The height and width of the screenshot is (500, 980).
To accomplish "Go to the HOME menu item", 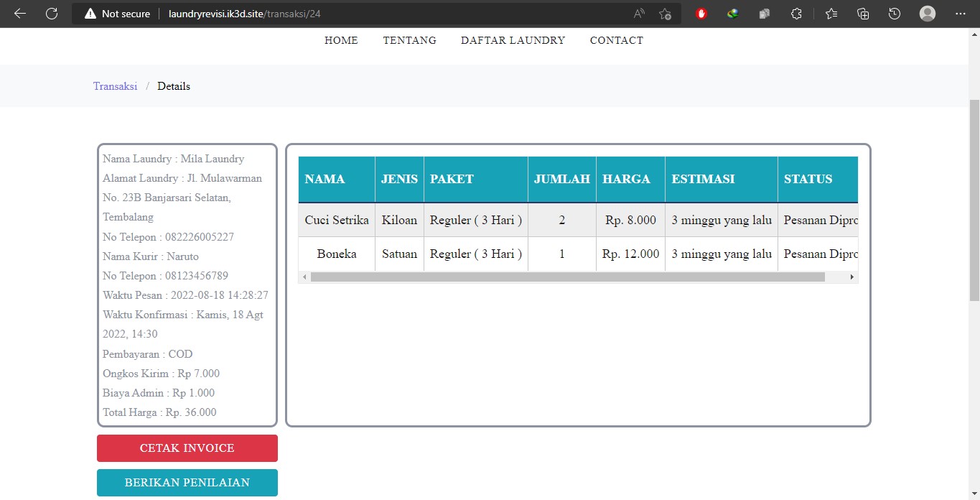I will 341,40.
